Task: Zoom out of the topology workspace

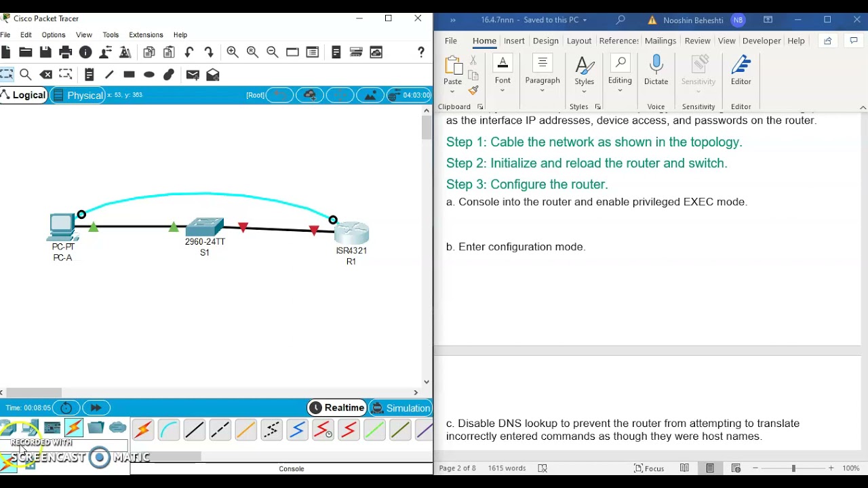Action: click(x=273, y=52)
